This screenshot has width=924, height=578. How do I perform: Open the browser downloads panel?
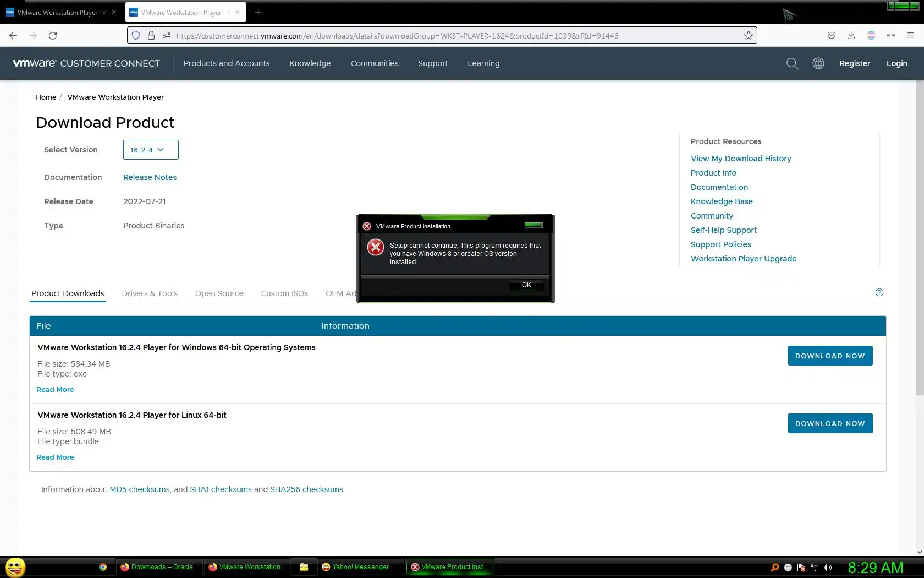point(851,35)
